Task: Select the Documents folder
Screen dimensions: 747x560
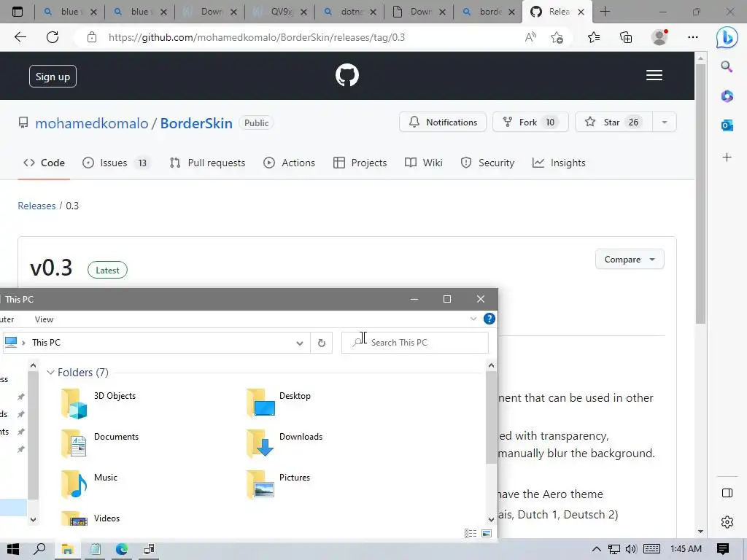Action: (99, 443)
